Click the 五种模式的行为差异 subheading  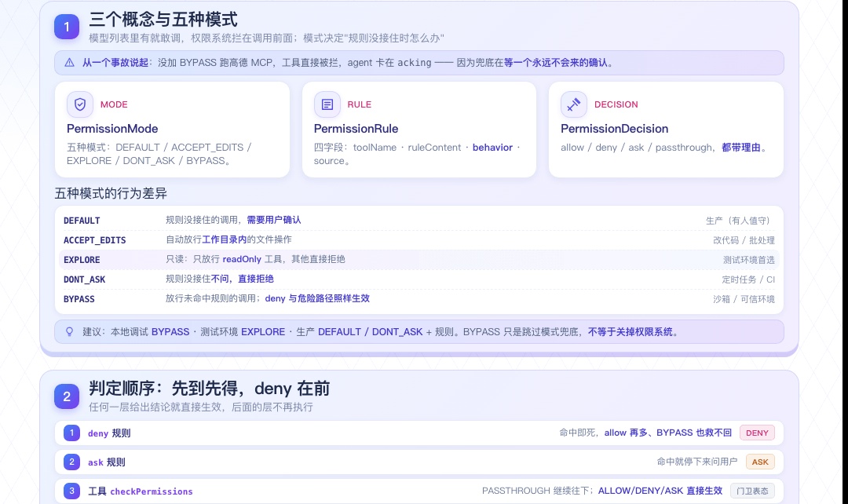click(111, 194)
